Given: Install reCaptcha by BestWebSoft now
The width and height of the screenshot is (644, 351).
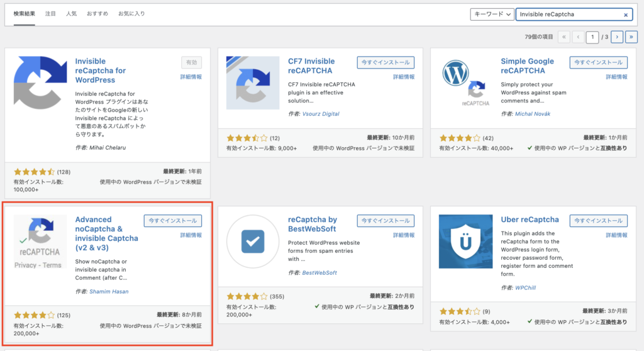Looking at the screenshot, I should pyautogui.click(x=386, y=221).
